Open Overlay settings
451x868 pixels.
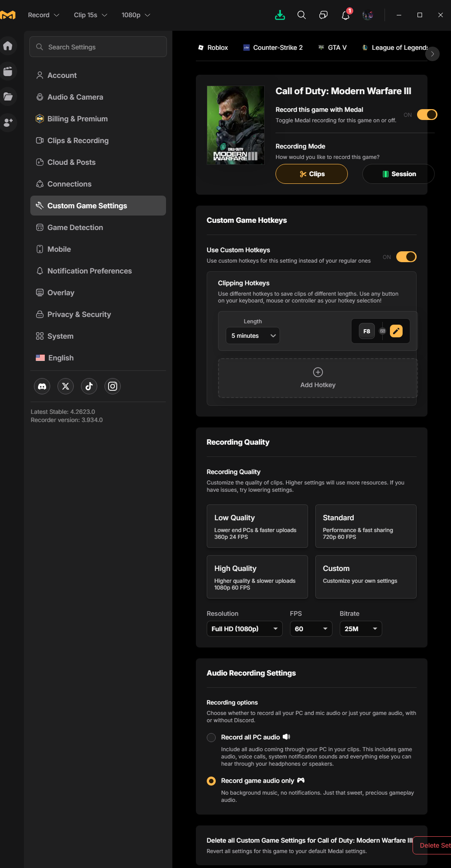pyautogui.click(x=98, y=293)
